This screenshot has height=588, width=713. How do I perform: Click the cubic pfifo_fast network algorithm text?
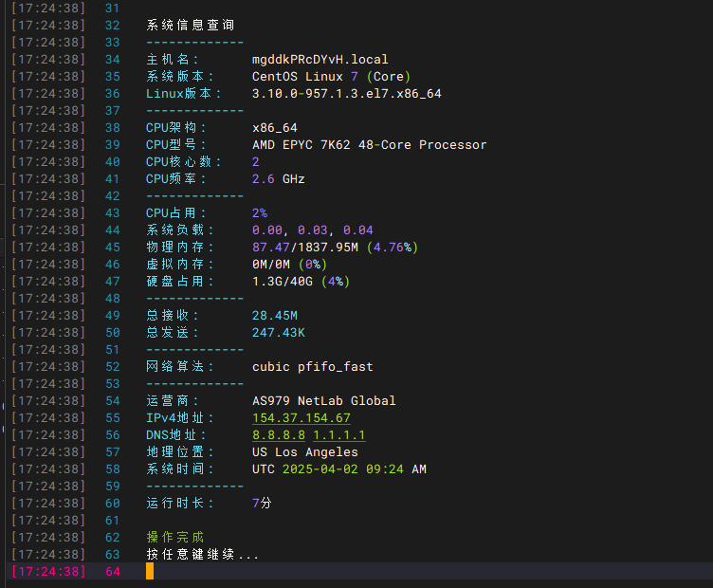[312, 367]
